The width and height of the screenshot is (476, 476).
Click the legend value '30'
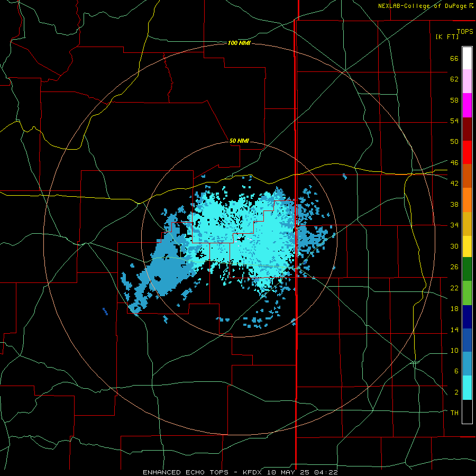pos(454,246)
